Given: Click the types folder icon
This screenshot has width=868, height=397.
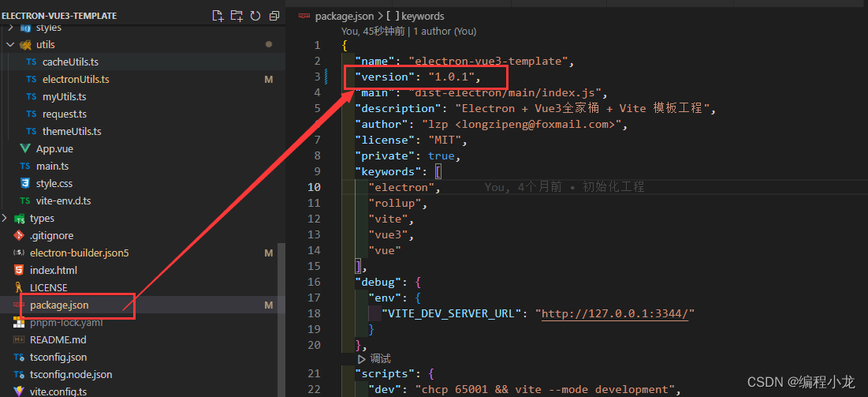Looking at the screenshot, I should (x=20, y=219).
